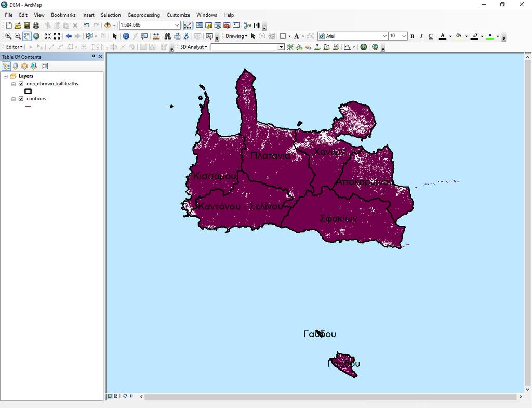This screenshot has width=532, height=408.
Task: Open the Arial font name dropdown
Action: [x=384, y=36]
